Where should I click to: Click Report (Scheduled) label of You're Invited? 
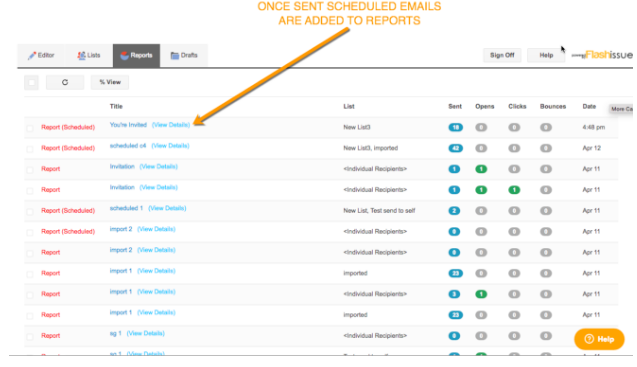[68, 127]
